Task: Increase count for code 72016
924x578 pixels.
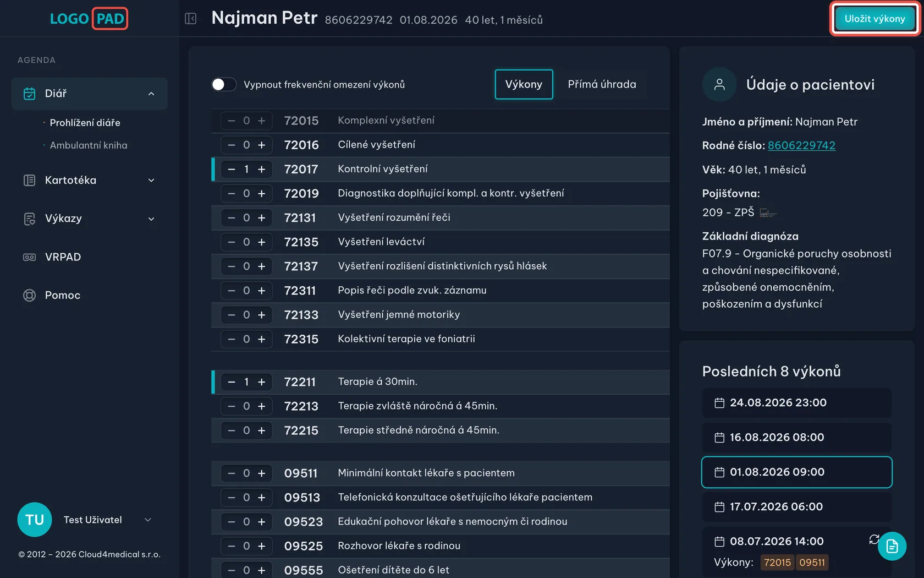Action: pos(262,145)
